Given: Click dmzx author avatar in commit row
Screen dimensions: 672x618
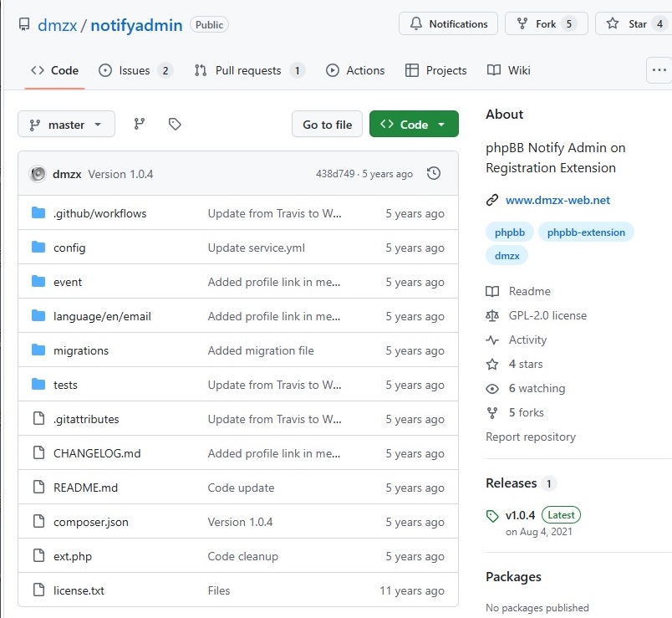Looking at the screenshot, I should coord(38,174).
